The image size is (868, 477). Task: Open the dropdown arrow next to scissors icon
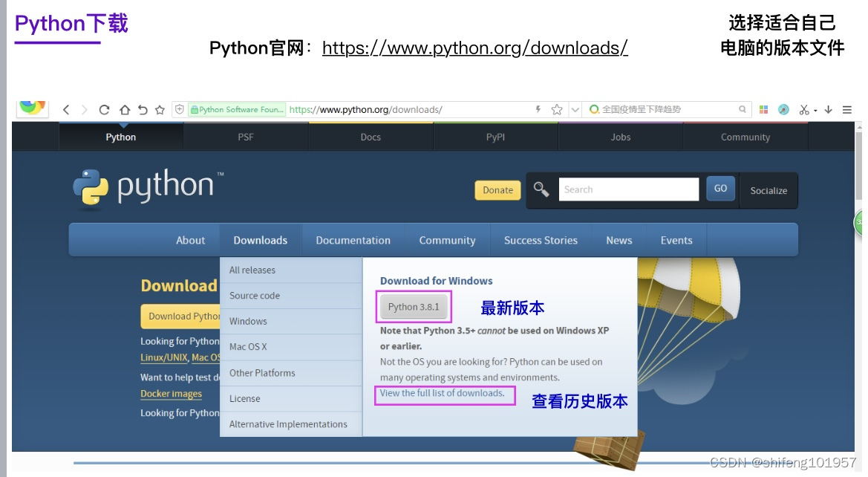pyautogui.click(x=815, y=111)
